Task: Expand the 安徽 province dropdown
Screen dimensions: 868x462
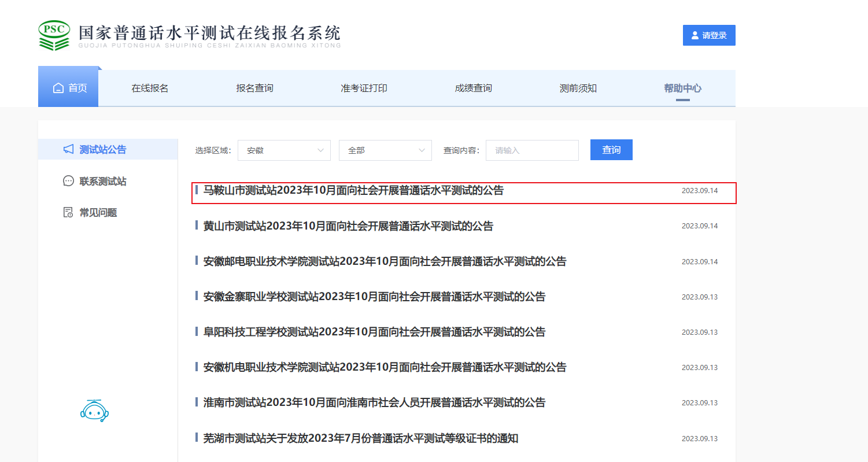Action: pyautogui.click(x=284, y=150)
